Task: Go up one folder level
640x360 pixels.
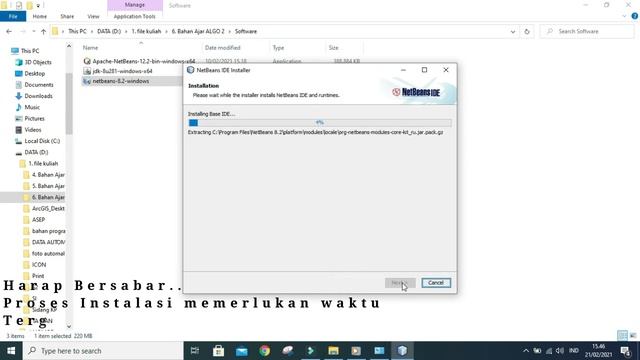Action: click(x=43, y=31)
